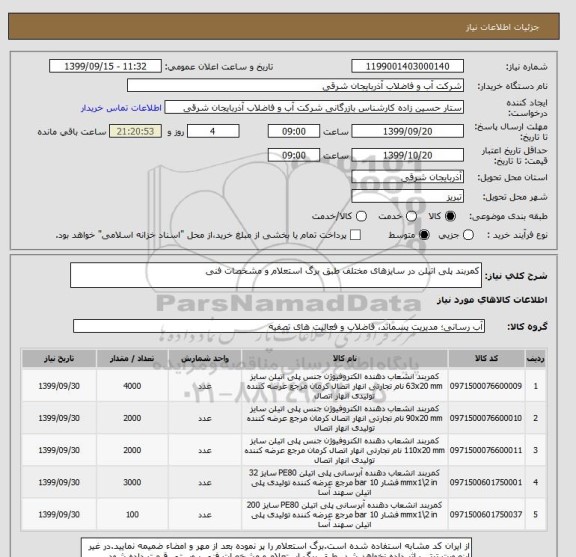This screenshot has width=576, height=557.
Task: Click the PE80 size 200 product name
Action: 345,515
